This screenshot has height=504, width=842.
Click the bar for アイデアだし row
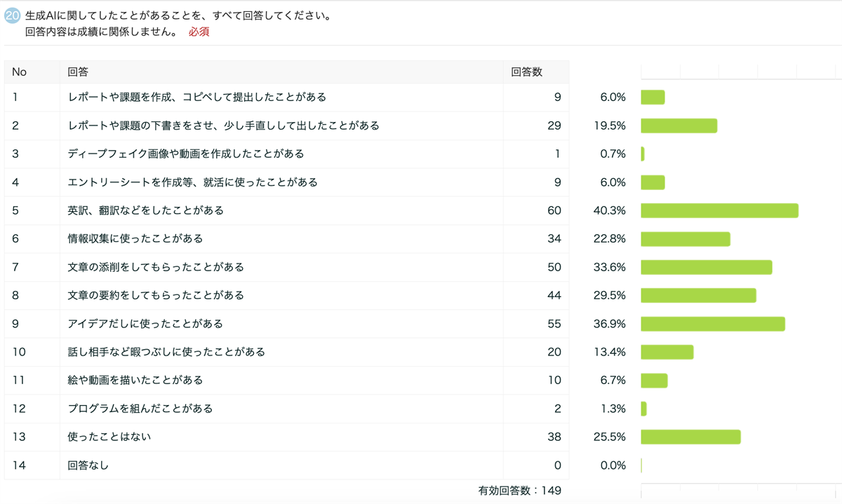[x=712, y=324]
